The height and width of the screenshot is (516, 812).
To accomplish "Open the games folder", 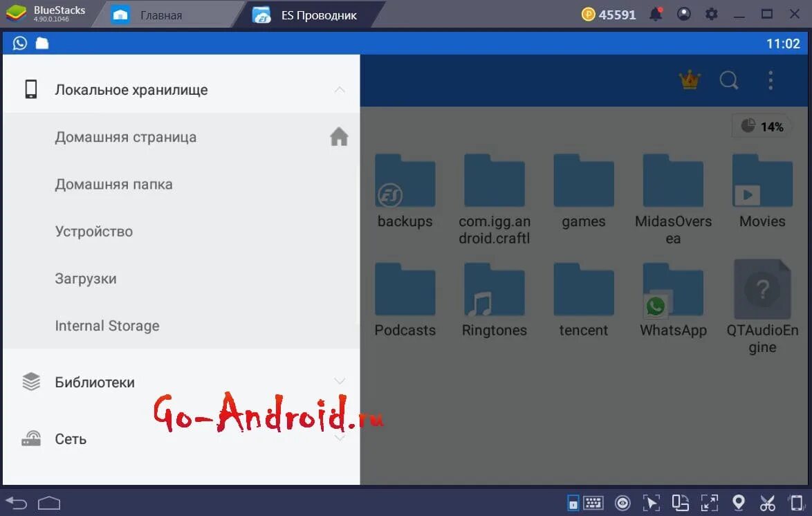I will pyautogui.click(x=584, y=192).
